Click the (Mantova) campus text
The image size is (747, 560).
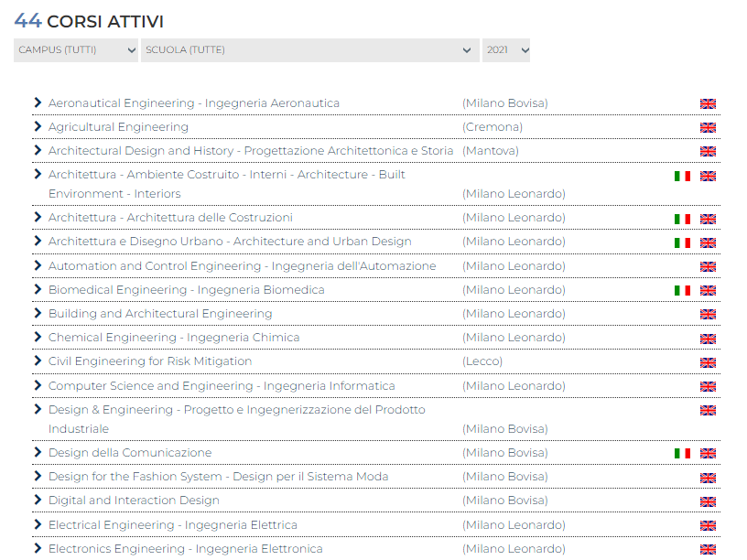(x=491, y=151)
